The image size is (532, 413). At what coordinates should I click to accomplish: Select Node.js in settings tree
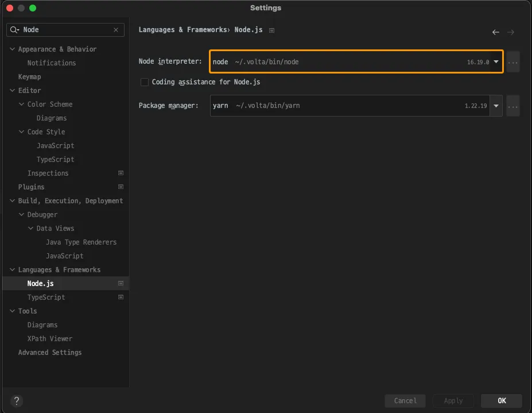pyautogui.click(x=40, y=284)
